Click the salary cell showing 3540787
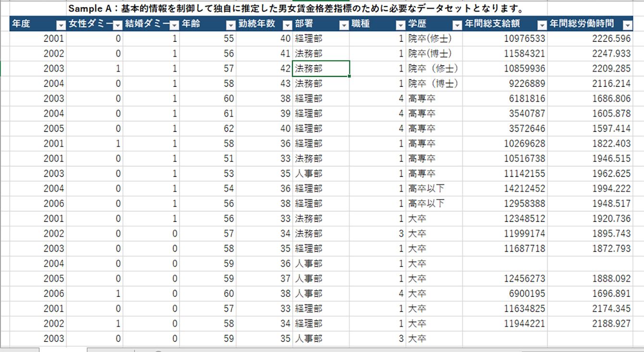The height and width of the screenshot is (352, 644). point(504,114)
